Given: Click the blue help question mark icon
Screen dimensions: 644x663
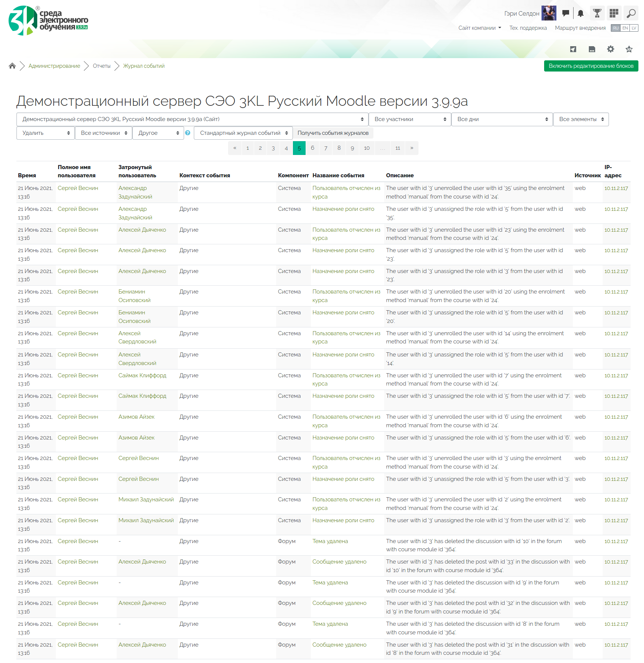Looking at the screenshot, I should (188, 133).
